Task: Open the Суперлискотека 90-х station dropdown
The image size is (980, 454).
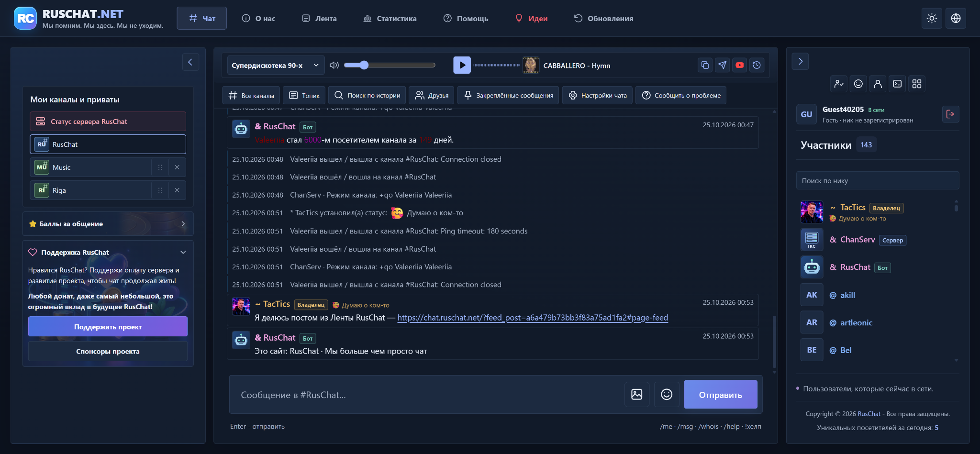Action: tap(276, 65)
